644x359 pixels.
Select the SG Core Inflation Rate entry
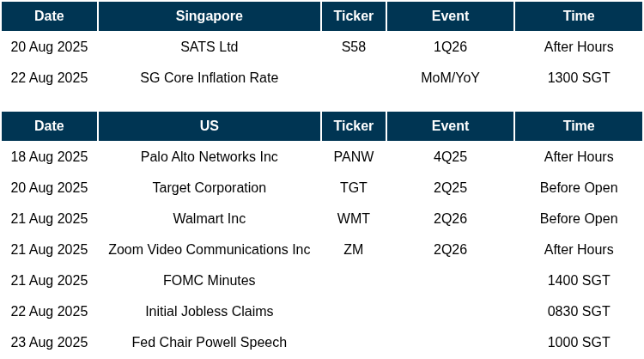(x=209, y=78)
